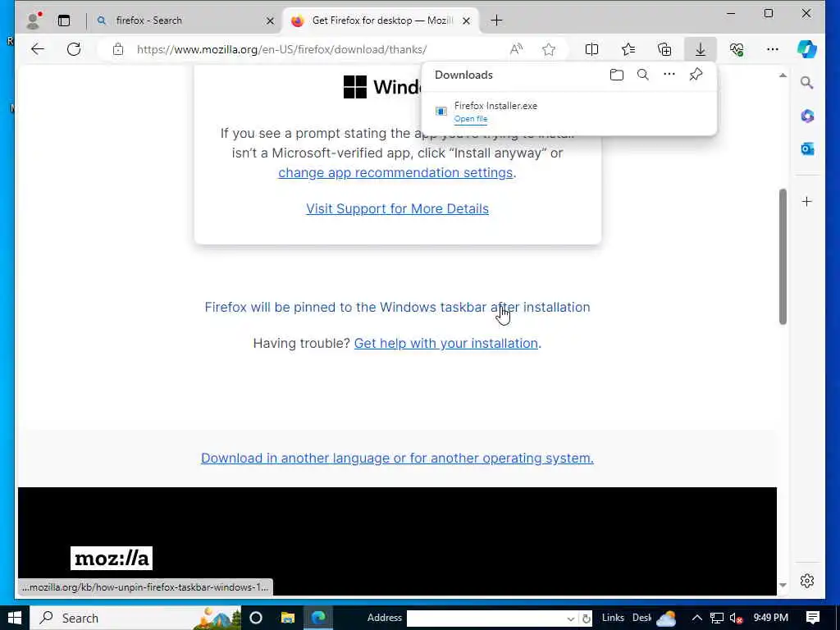Click 'Open file' under Firefox Installer.exe
This screenshot has height=630, width=840.
(x=470, y=119)
